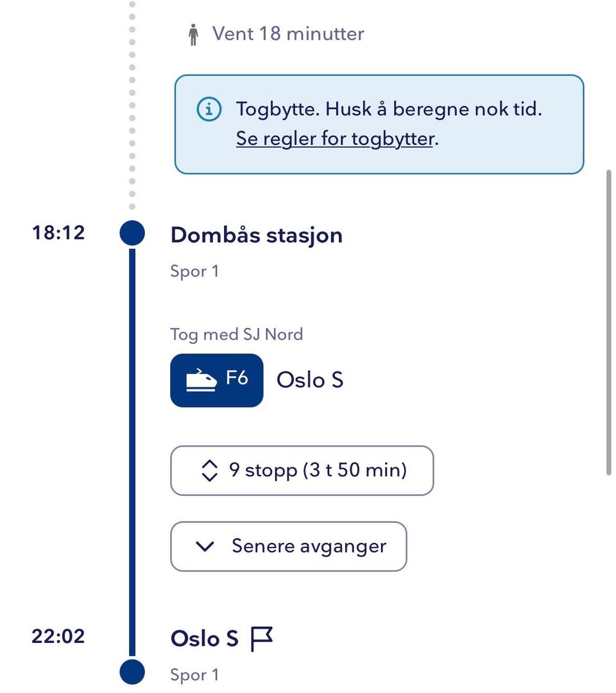616x693 pixels.
Task: Open the Senere avganger dropdown
Action: pyautogui.click(x=288, y=547)
